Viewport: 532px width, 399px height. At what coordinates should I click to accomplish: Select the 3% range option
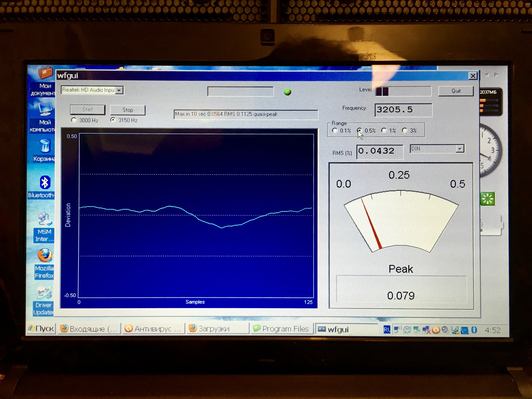coord(404,130)
